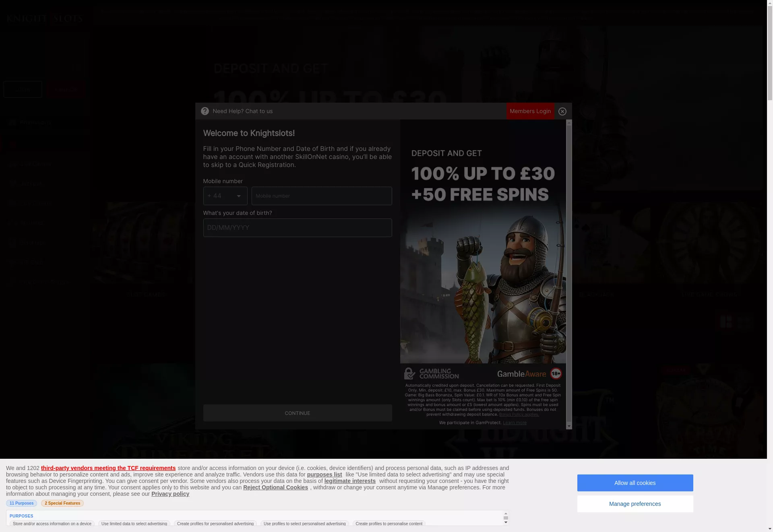Click the 11 Purposes badge
Viewport: 773px width, 532px height.
tap(21, 503)
